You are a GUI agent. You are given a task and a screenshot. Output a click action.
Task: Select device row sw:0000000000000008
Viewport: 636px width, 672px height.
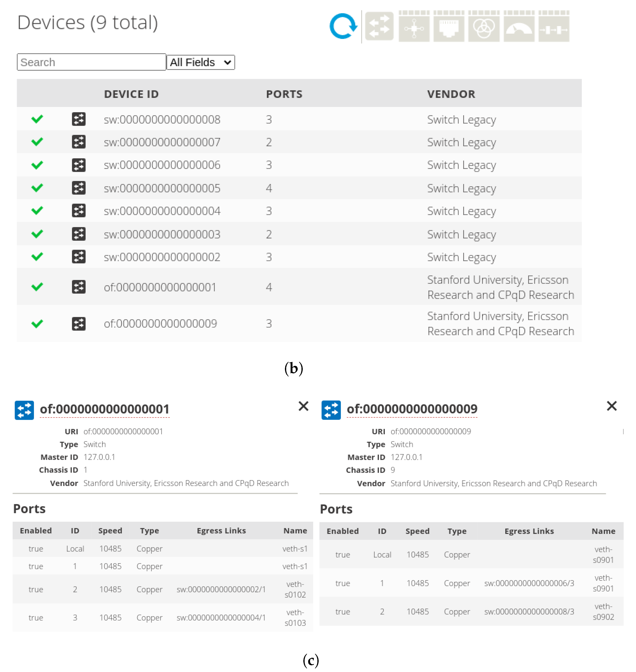coord(162,119)
